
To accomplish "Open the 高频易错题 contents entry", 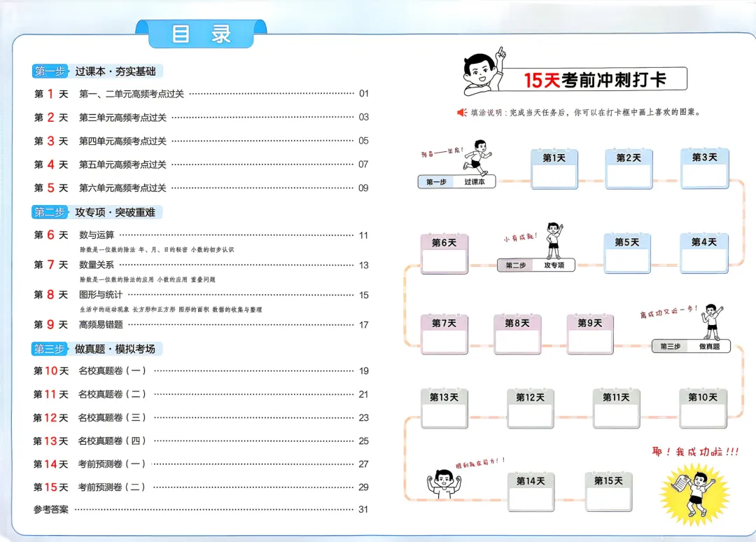I will tap(201, 325).
